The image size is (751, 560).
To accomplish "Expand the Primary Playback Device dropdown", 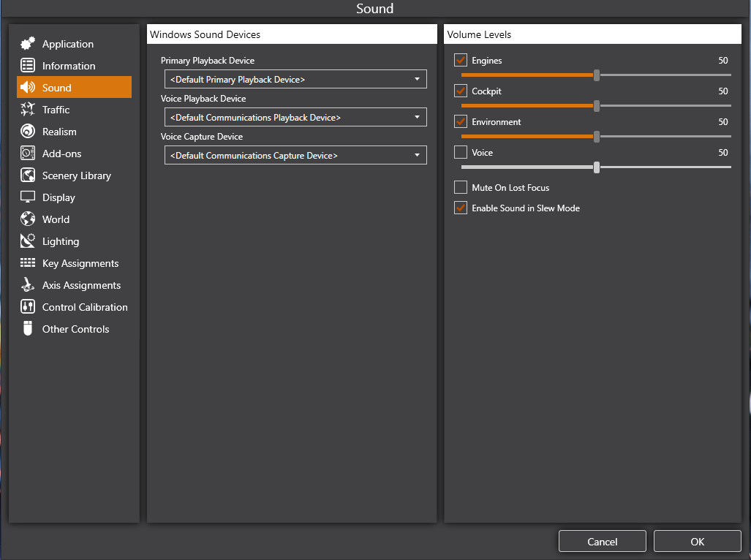I will (295, 80).
